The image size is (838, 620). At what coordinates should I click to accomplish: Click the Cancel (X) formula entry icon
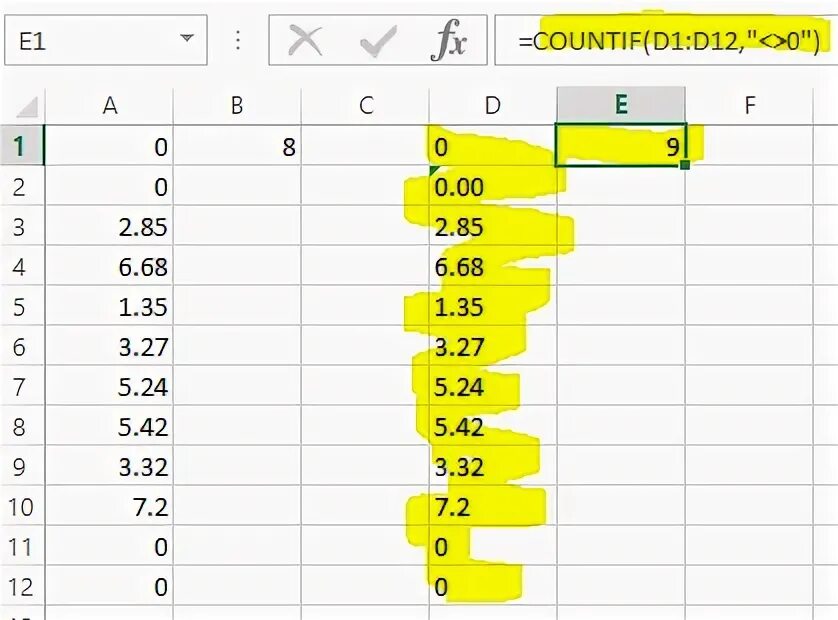pyautogui.click(x=305, y=41)
